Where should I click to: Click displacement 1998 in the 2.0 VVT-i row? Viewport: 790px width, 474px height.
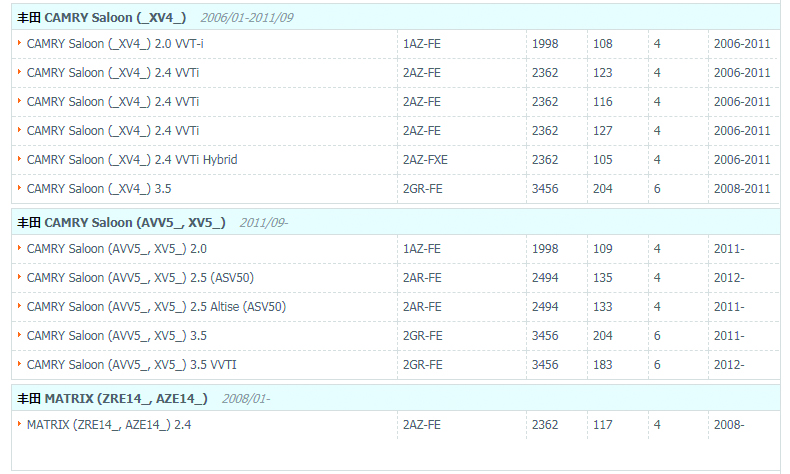point(545,44)
